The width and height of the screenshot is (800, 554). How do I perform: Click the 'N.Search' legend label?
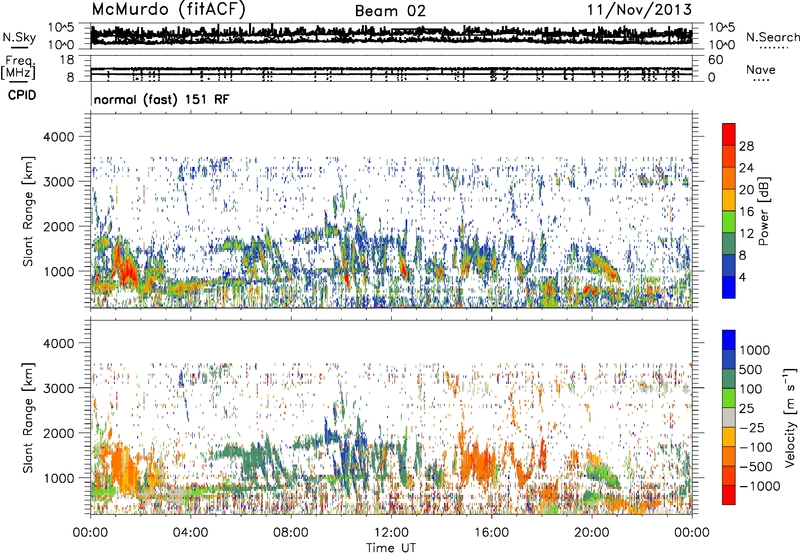tap(772, 37)
